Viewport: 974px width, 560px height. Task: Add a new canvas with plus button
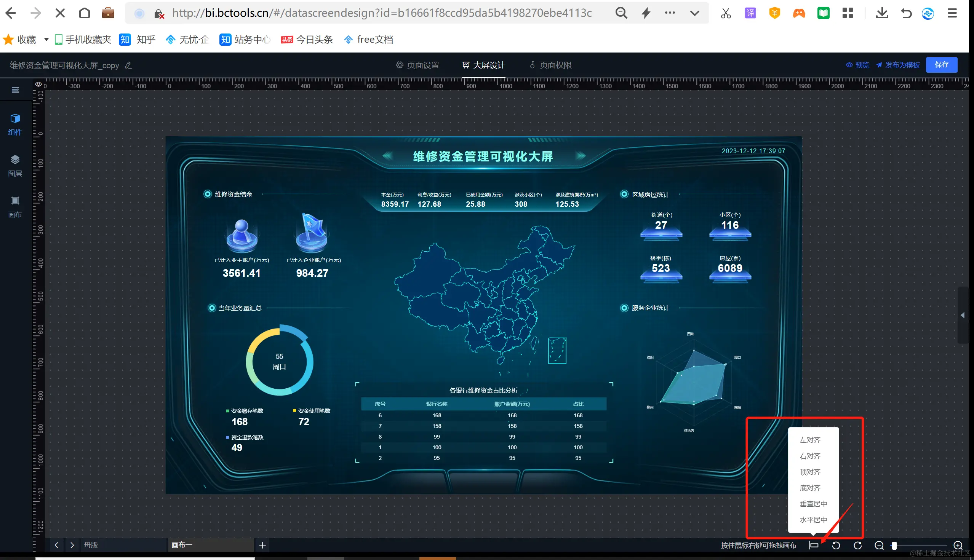(x=262, y=545)
